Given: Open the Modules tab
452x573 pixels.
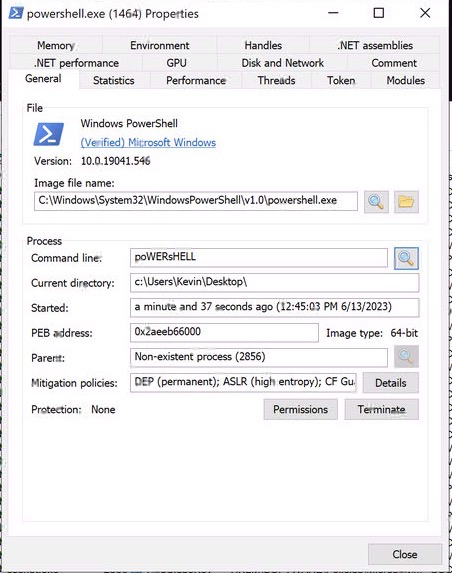Looking at the screenshot, I should pyautogui.click(x=406, y=80).
